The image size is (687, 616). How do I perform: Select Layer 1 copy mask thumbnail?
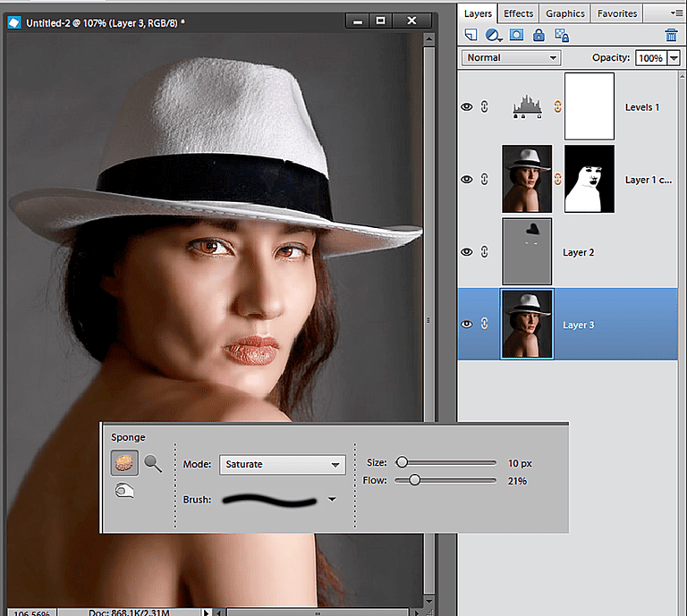coord(589,179)
